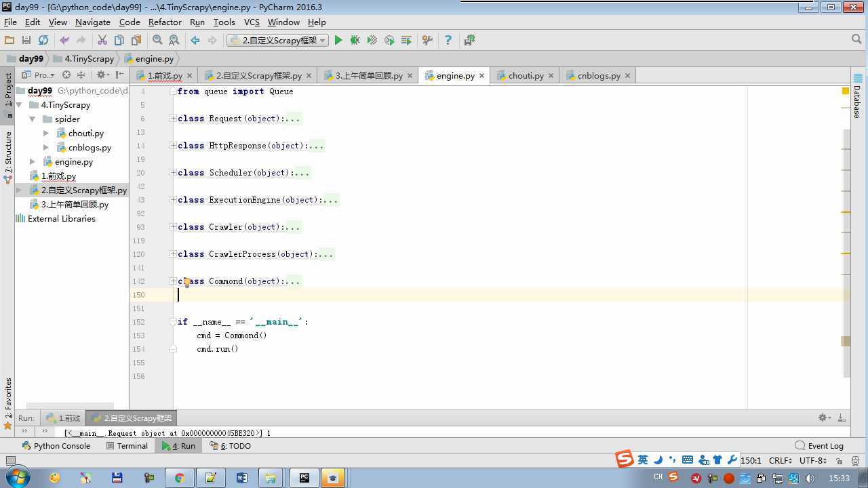Click the Run panel gear settings icon
This screenshot has height=488, width=868.
pyautogui.click(x=823, y=418)
